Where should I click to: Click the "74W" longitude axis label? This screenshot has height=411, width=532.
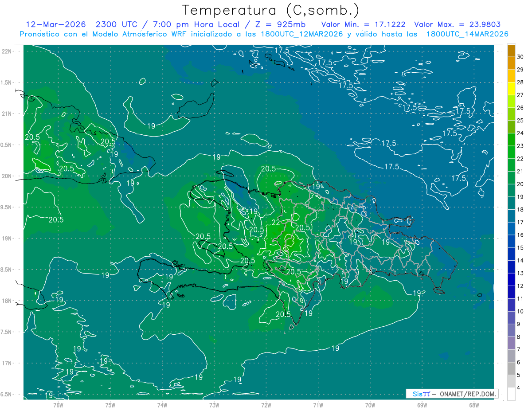point(162,405)
